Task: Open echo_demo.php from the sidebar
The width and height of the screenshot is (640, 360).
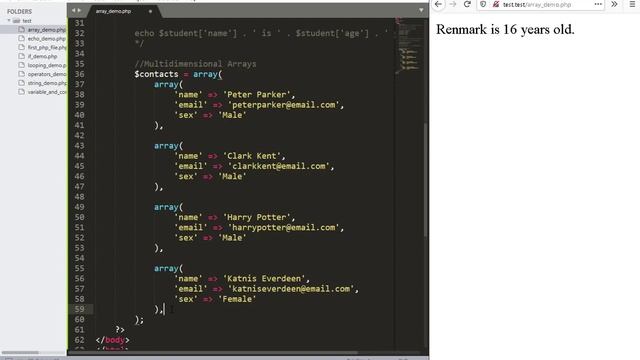Action: click(x=47, y=39)
